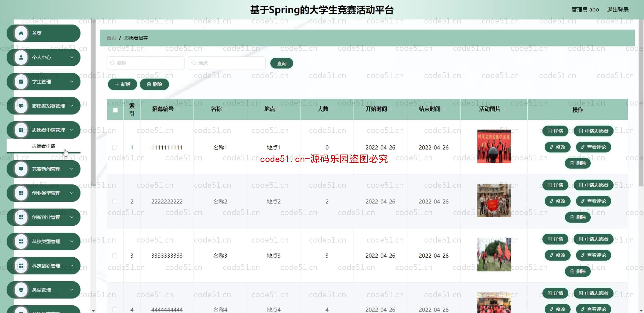The height and width of the screenshot is (313, 644).
Task: Sort by 活动图片 column arrows
Action: click(505, 109)
